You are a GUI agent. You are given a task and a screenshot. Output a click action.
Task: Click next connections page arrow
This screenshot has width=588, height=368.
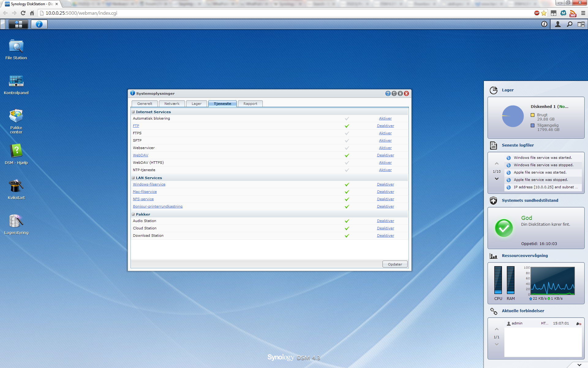coord(497,344)
